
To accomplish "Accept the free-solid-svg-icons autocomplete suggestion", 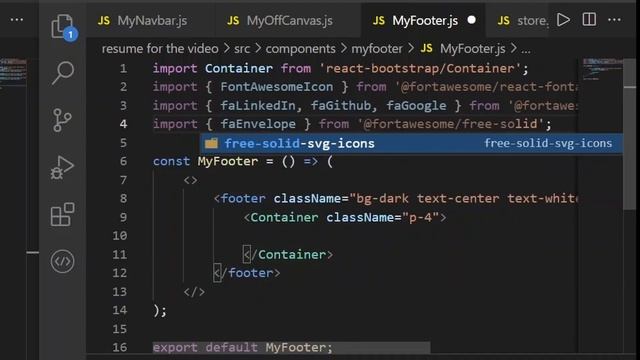I will [411, 143].
